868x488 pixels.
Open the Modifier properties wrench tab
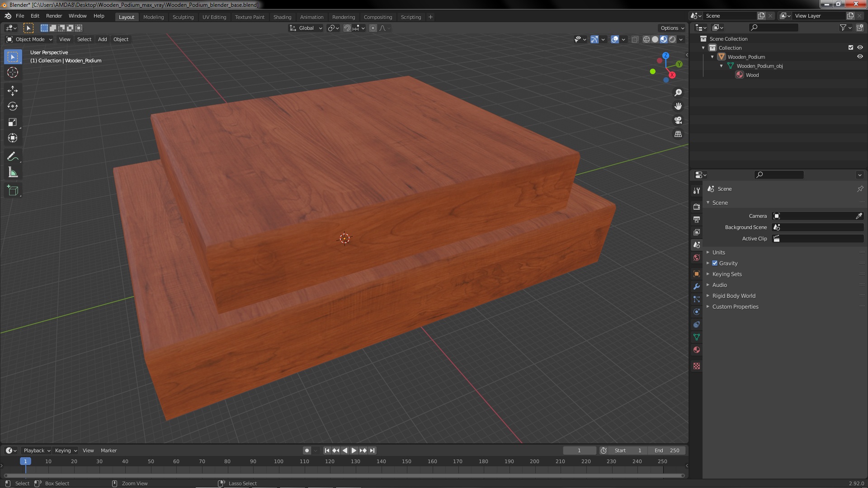pos(697,286)
